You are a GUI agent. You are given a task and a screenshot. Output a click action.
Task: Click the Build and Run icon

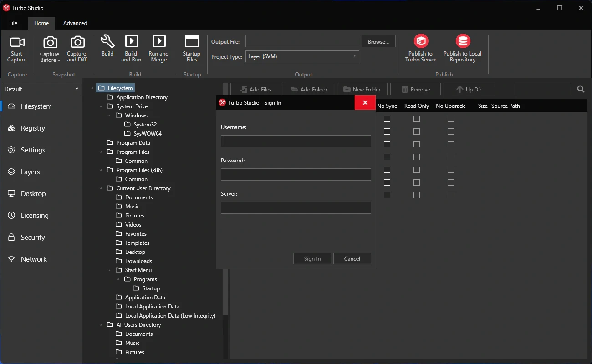pyautogui.click(x=131, y=41)
